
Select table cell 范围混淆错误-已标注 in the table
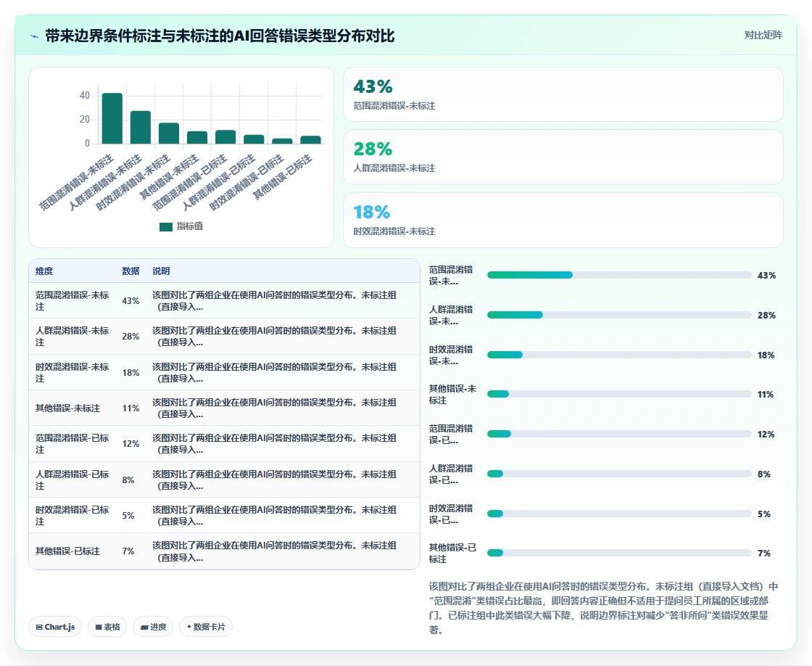click(72, 444)
